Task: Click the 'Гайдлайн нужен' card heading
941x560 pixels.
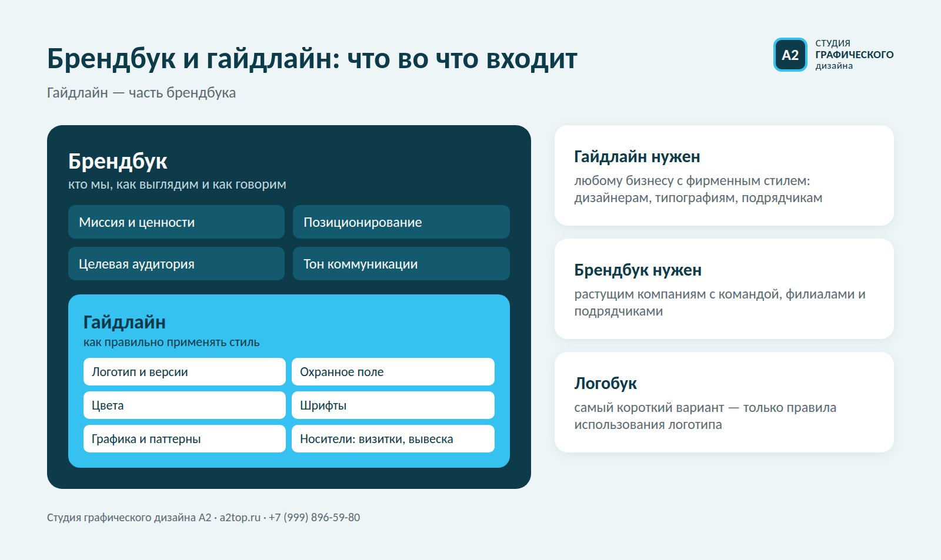Action: click(x=637, y=157)
